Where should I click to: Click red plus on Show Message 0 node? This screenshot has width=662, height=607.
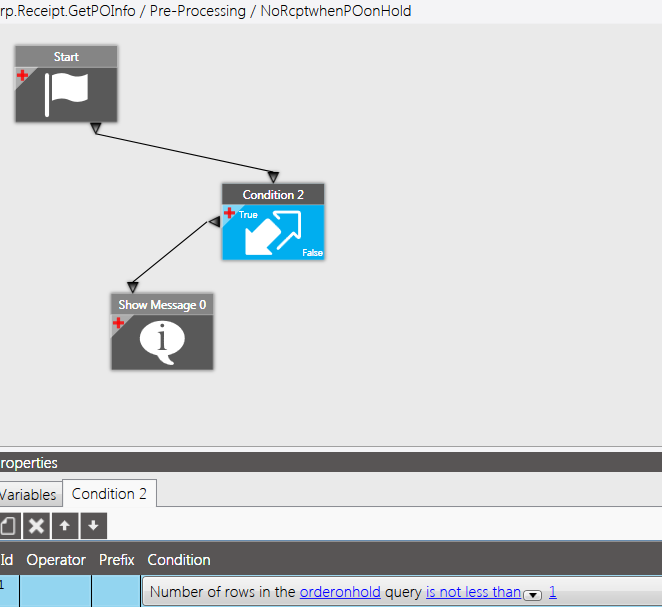click(118, 323)
